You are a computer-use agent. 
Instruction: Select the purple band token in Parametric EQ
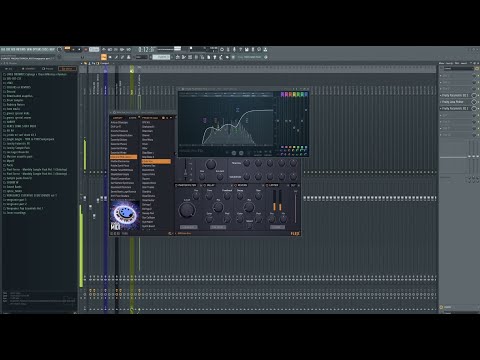click(282, 95)
